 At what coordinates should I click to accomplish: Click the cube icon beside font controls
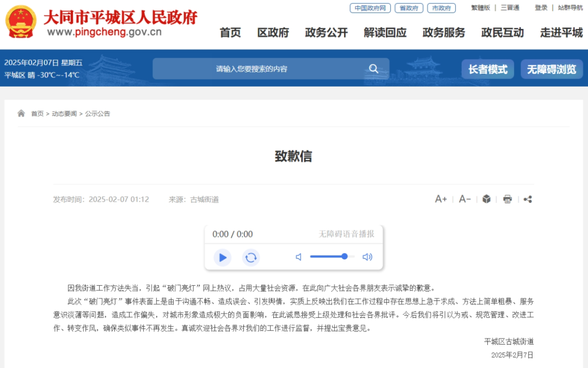pos(486,199)
